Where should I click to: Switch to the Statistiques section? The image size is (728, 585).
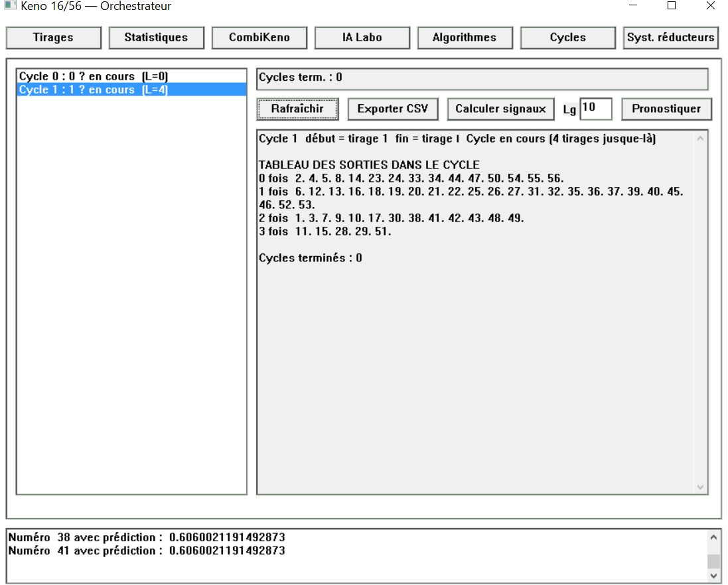pos(156,38)
